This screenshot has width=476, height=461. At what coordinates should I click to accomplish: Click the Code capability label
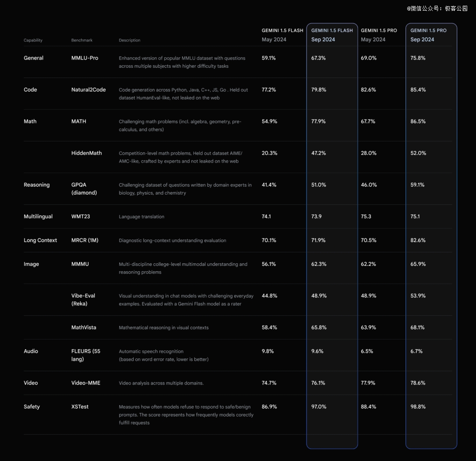click(x=30, y=90)
